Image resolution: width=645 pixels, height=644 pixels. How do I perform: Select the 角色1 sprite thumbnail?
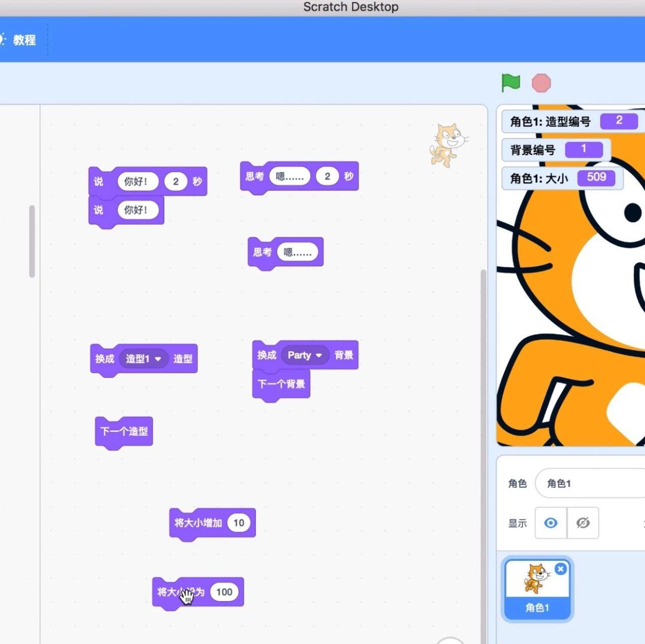(537, 589)
